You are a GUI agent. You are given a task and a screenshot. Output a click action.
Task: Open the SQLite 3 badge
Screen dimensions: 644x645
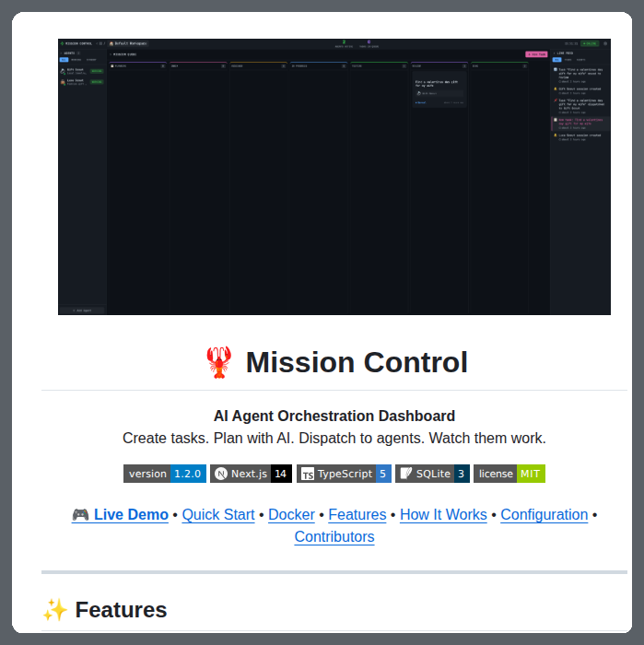432,474
